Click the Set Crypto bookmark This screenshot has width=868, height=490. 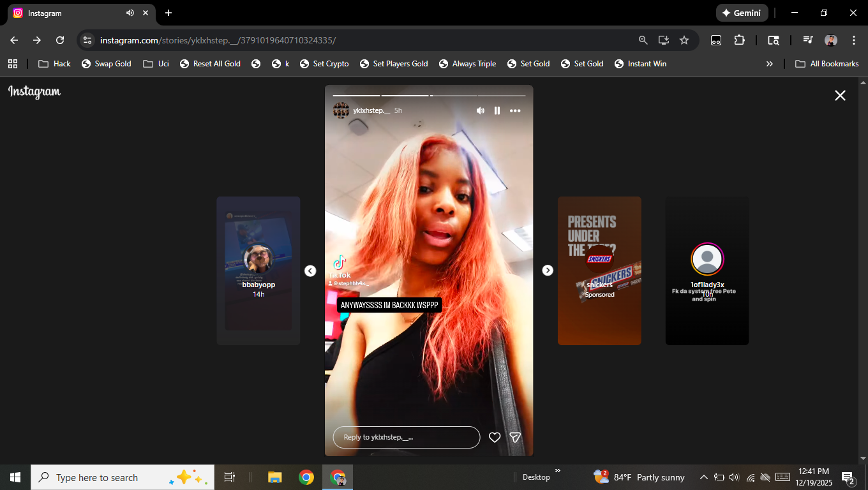(x=323, y=64)
